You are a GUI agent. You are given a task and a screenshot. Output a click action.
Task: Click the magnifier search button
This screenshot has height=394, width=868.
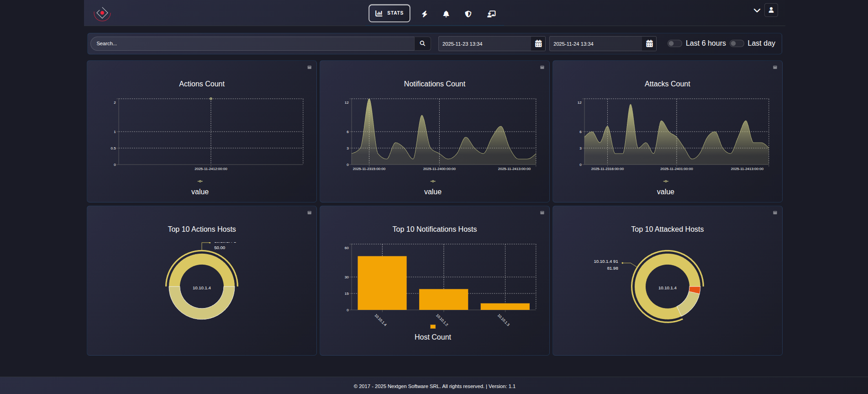[x=422, y=43]
